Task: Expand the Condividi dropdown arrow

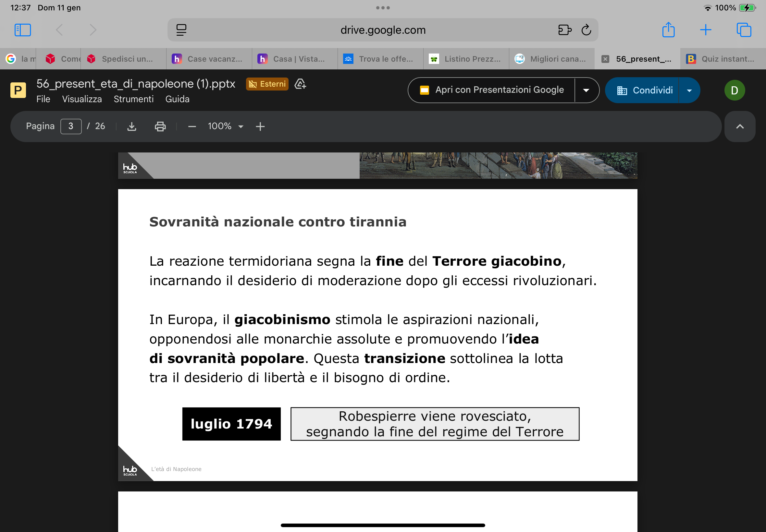Action: pos(689,90)
